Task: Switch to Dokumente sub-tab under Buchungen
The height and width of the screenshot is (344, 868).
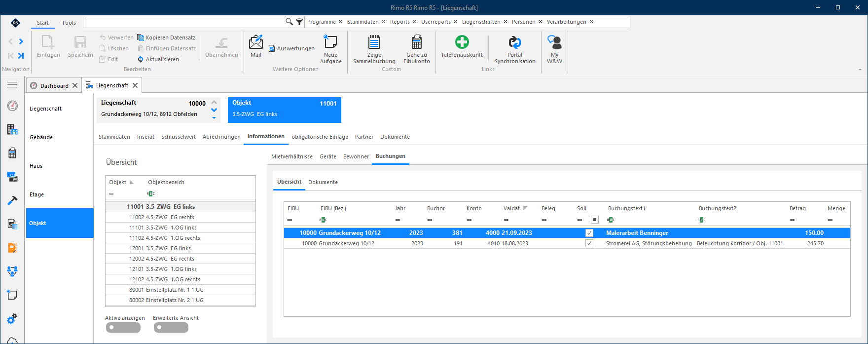Action: pos(323,182)
